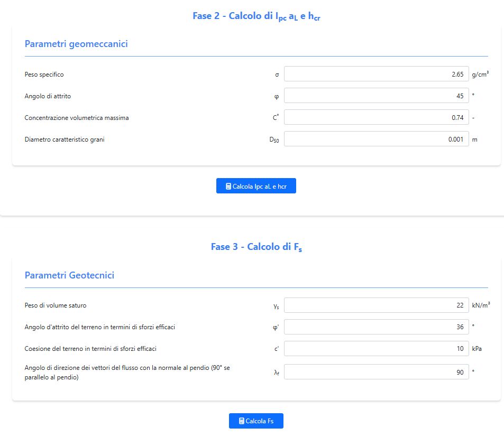
Task: Select the Parametri Geotecnici panel title
Action: pos(69,275)
